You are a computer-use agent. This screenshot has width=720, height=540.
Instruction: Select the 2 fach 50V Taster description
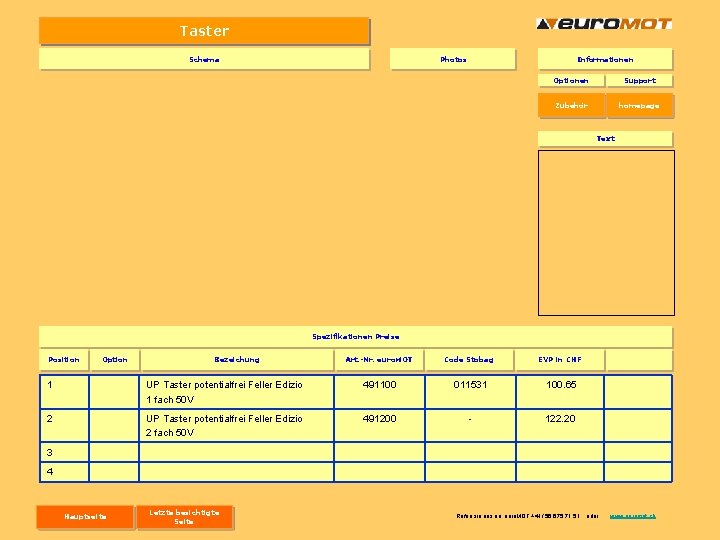click(236, 426)
